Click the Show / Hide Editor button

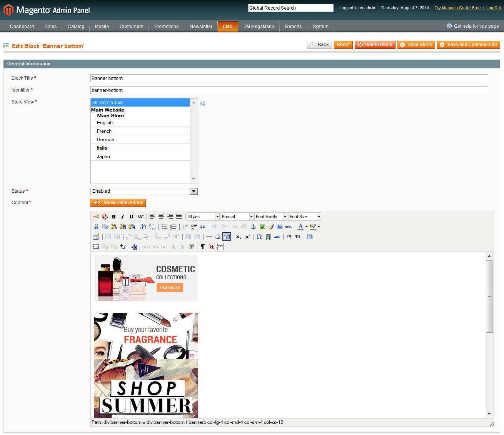[118, 203]
